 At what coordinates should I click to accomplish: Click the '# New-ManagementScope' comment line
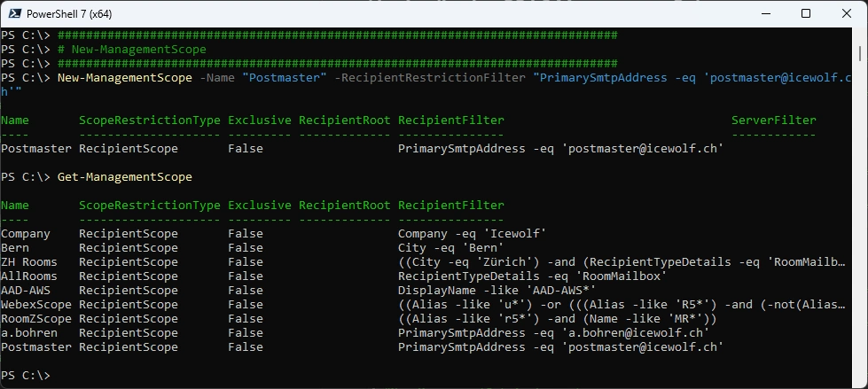tap(131, 50)
